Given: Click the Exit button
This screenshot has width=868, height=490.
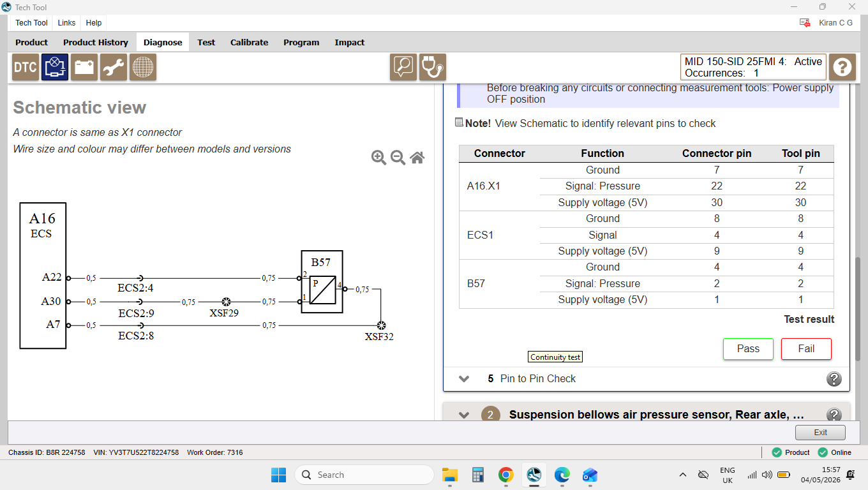Looking at the screenshot, I should [x=820, y=433].
